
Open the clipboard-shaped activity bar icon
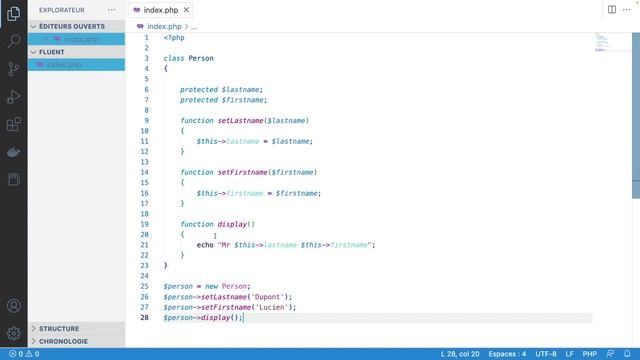[x=13, y=179]
